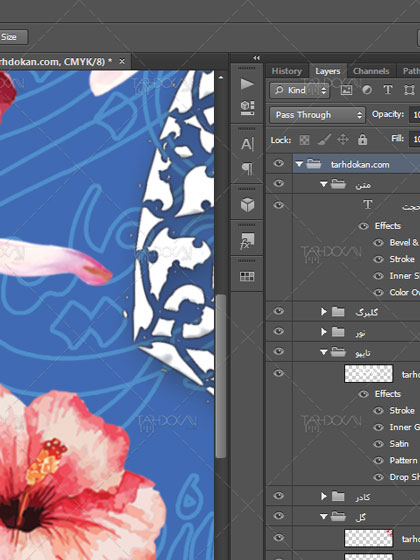This screenshot has height=560, width=420.
Task: Click the Size button in options bar
Action: 13,37
